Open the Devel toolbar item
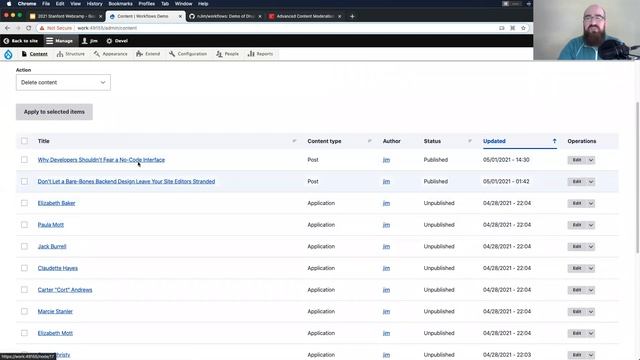The image size is (640, 360). tap(117, 41)
